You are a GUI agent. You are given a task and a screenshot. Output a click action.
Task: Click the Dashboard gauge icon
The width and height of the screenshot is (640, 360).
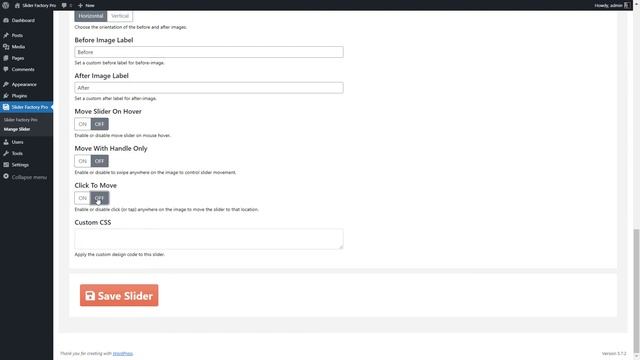(6, 20)
